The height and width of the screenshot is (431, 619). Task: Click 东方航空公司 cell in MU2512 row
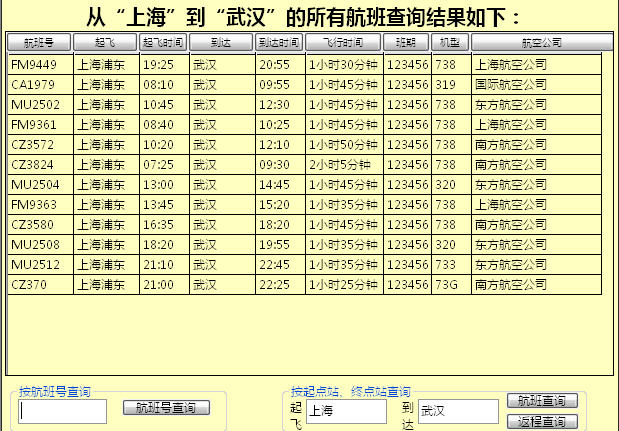pos(536,264)
